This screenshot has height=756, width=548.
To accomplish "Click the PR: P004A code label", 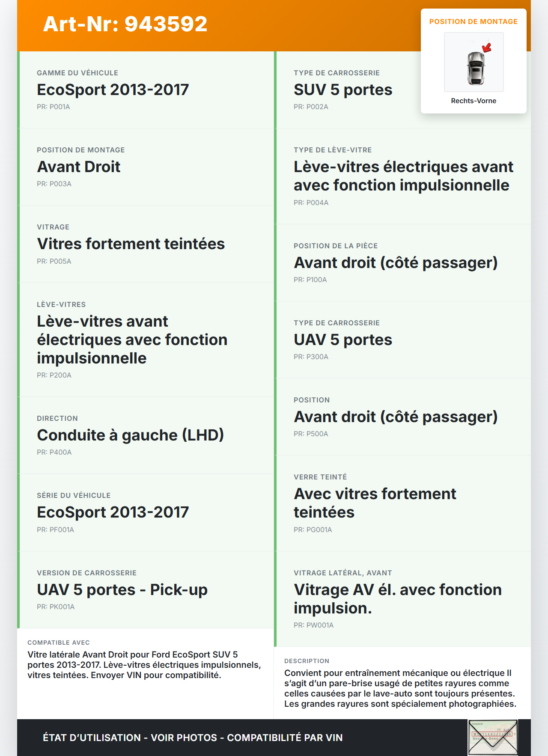I will pyautogui.click(x=311, y=202).
